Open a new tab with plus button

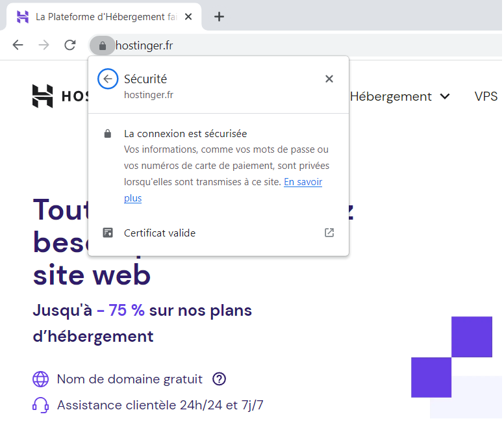[x=219, y=17]
